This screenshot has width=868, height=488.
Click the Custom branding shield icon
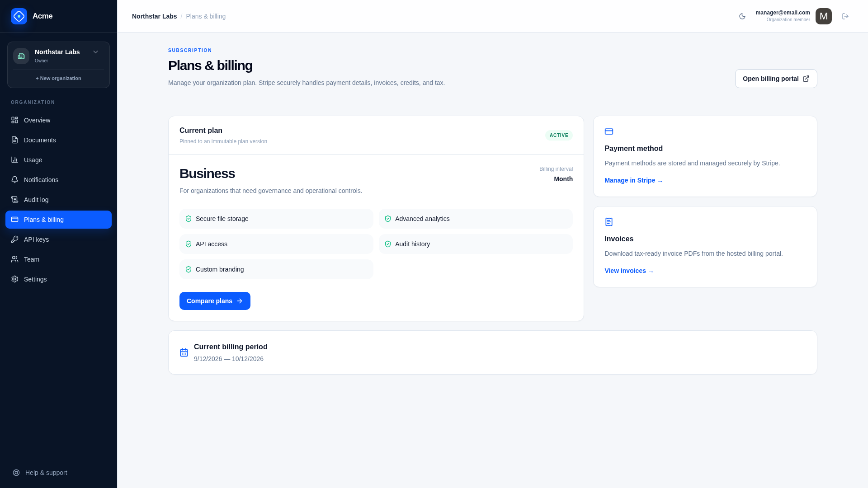189,269
